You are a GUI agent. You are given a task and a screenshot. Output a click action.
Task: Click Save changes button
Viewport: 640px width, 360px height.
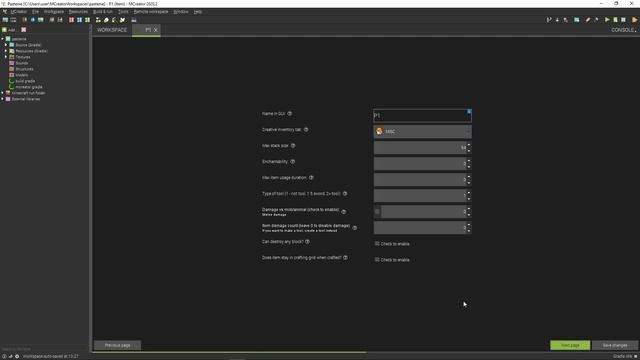click(x=615, y=345)
